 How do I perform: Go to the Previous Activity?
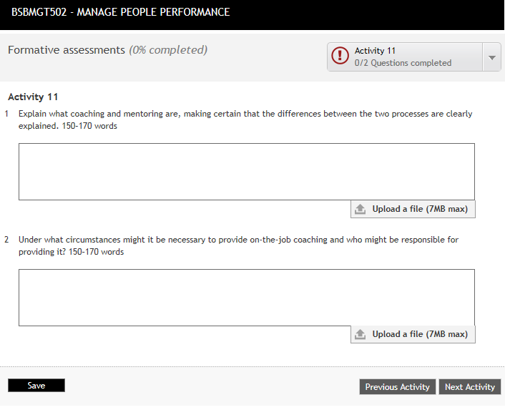coord(397,387)
